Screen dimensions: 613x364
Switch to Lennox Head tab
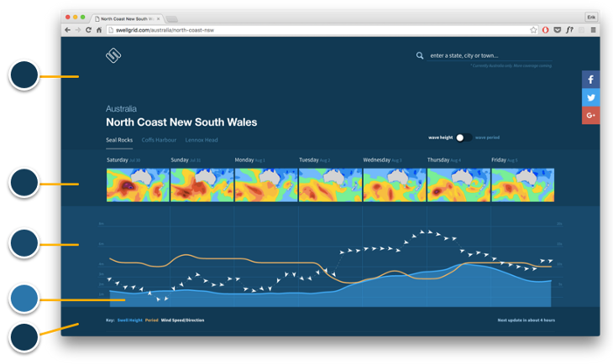pyautogui.click(x=202, y=139)
